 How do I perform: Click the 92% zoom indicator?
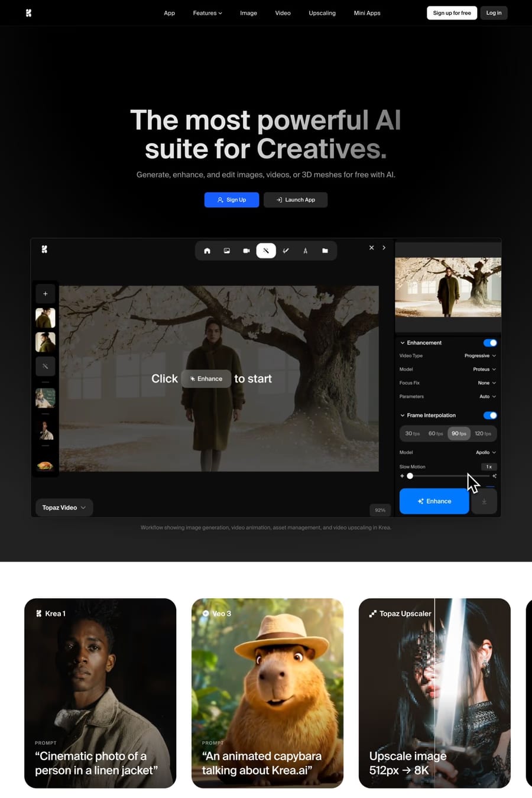click(380, 510)
